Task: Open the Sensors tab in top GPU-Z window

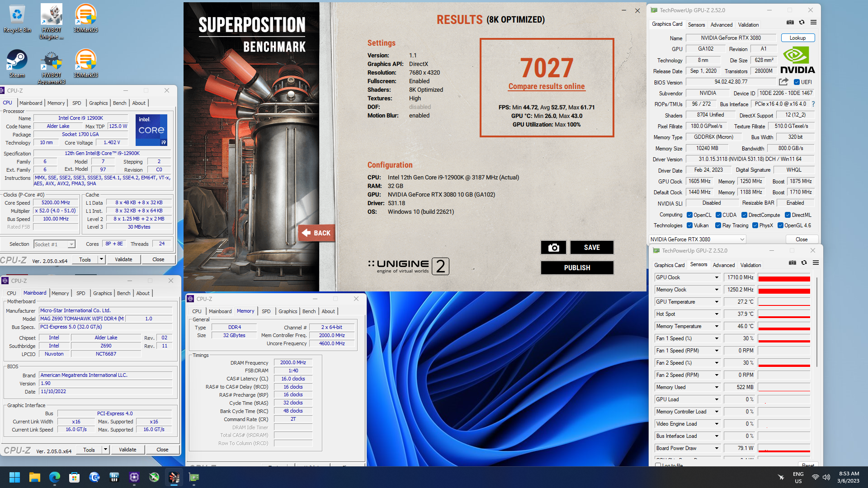Action: coord(696,25)
